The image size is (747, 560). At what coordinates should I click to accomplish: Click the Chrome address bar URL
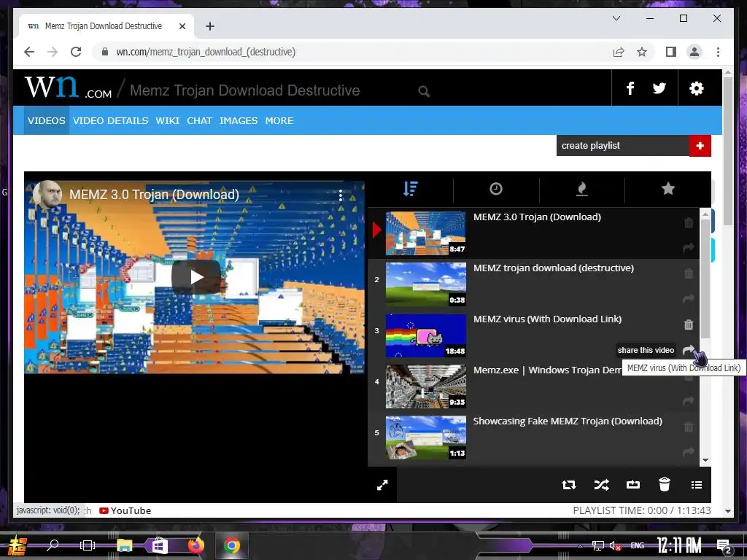[x=206, y=52]
